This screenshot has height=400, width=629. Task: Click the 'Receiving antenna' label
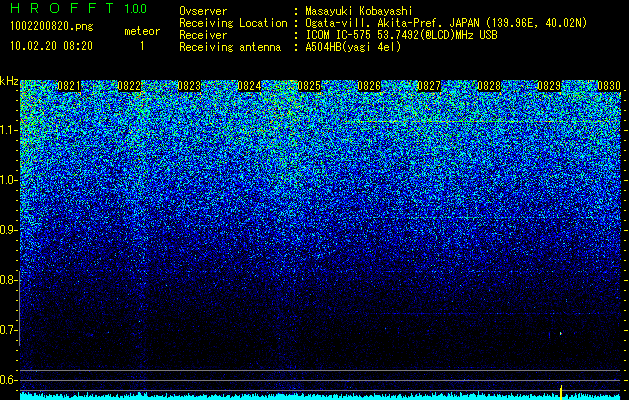(230, 47)
